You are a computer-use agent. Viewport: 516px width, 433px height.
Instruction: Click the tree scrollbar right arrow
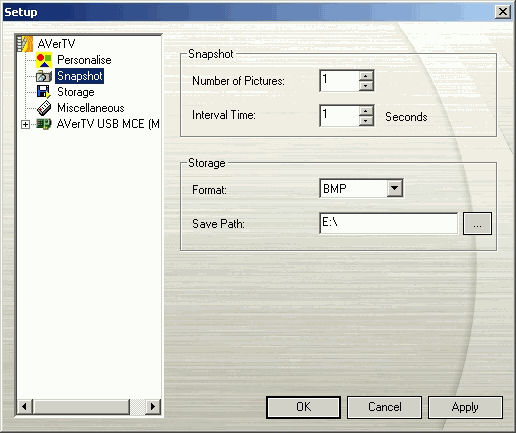(x=153, y=407)
